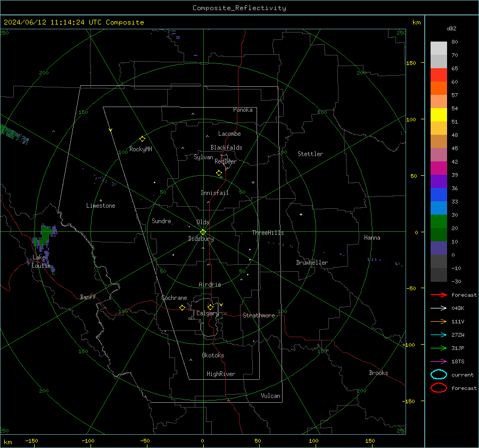Image resolution: width=479 pixels, height=448 pixels.
Task: Click the Olds label
Action: click(x=203, y=222)
